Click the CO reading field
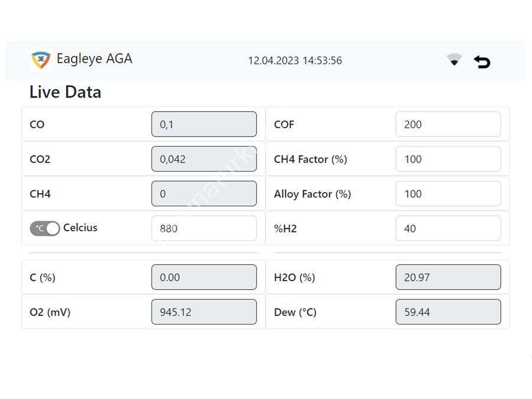 (x=203, y=124)
